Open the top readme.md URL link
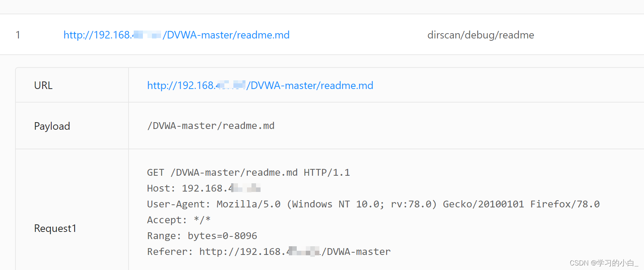This screenshot has height=270, width=644. coord(176,35)
